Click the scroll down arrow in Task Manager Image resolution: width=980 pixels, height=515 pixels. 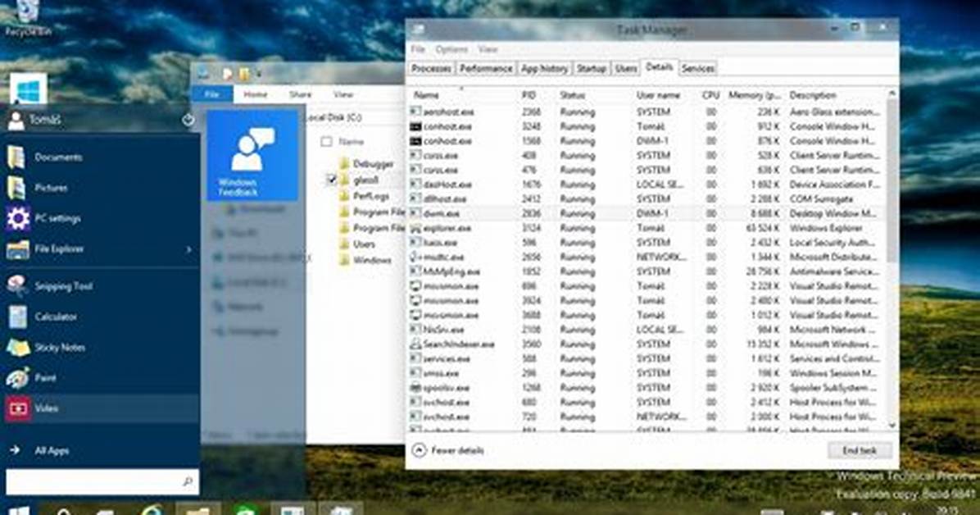(892, 425)
